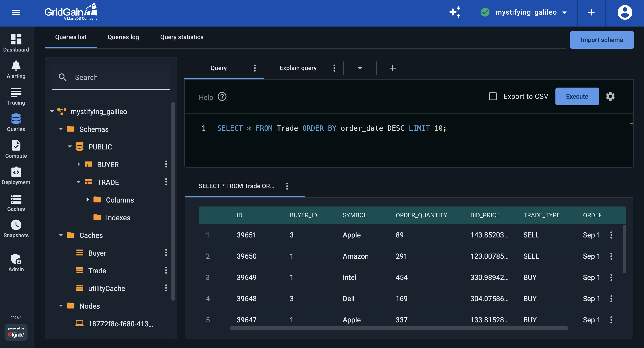Open Explain query tab options menu
The width and height of the screenshot is (644, 348).
pyautogui.click(x=334, y=68)
